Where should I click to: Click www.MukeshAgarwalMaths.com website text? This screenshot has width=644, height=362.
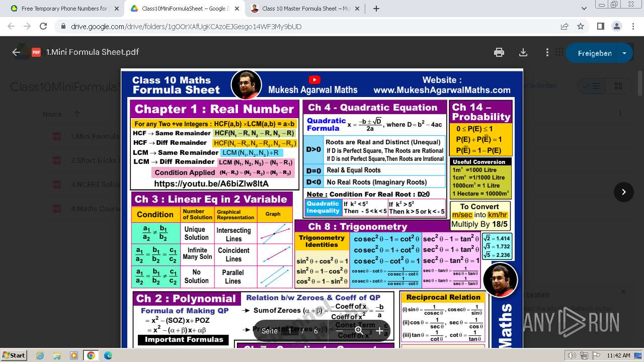442,90
